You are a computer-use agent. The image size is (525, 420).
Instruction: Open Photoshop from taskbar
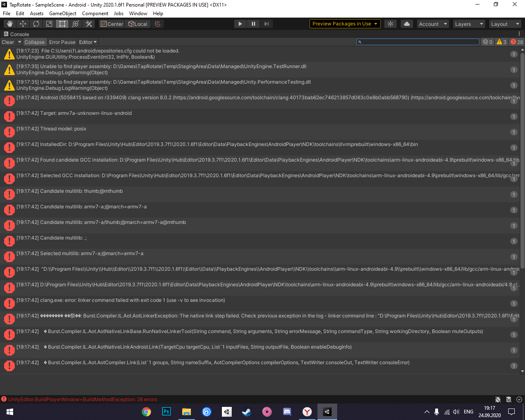167,412
